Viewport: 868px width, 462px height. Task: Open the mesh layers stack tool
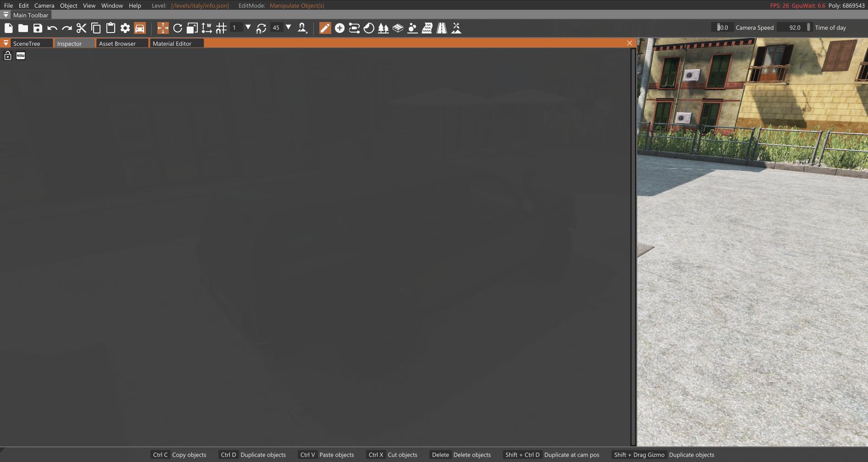tap(398, 28)
